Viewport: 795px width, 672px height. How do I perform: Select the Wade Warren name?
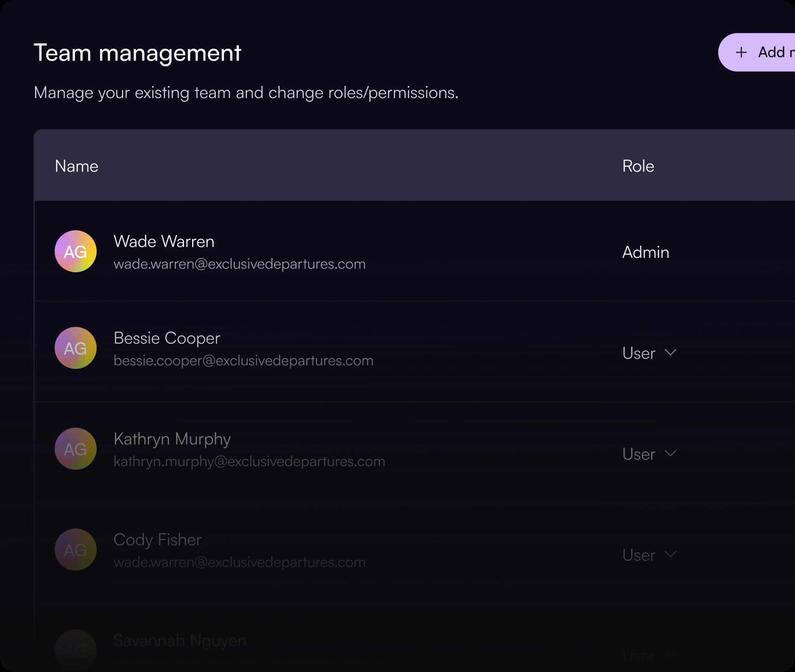(164, 241)
